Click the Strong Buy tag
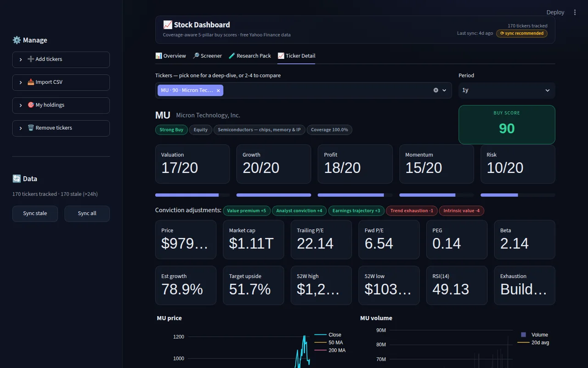The height and width of the screenshot is (368, 588). [171, 130]
